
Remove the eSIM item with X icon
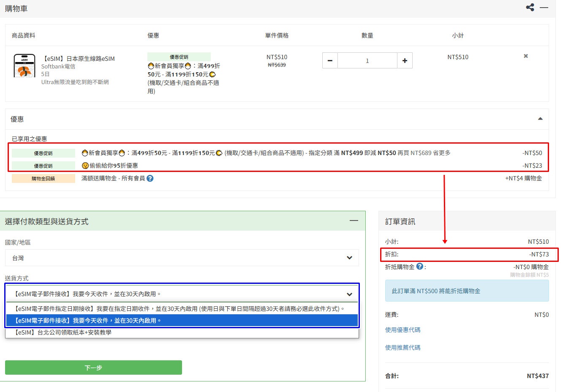[526, 56]
